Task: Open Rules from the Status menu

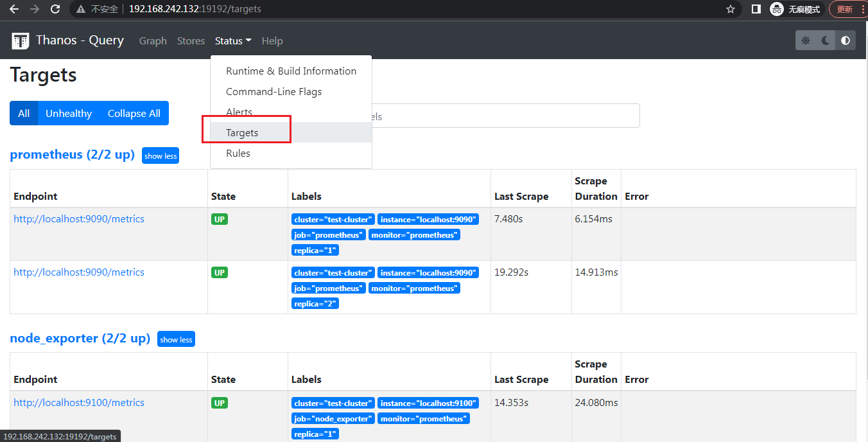Action: point(238,153)
